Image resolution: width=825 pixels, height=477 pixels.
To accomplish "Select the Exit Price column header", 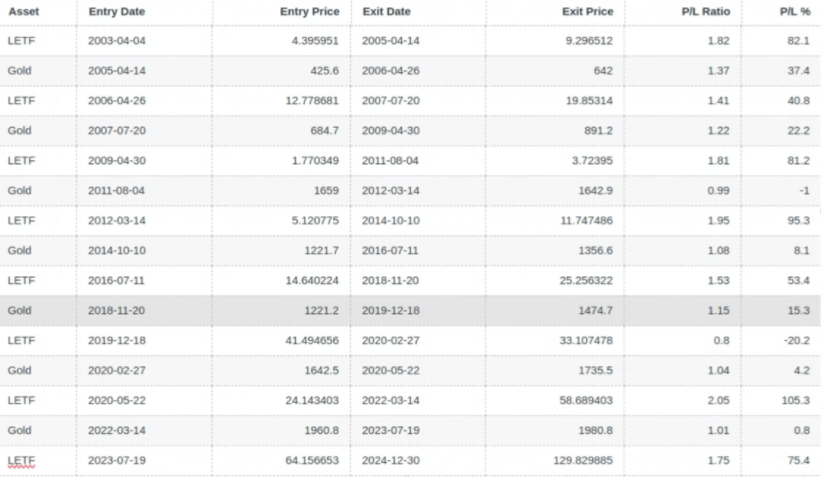I will coord(588,11).
